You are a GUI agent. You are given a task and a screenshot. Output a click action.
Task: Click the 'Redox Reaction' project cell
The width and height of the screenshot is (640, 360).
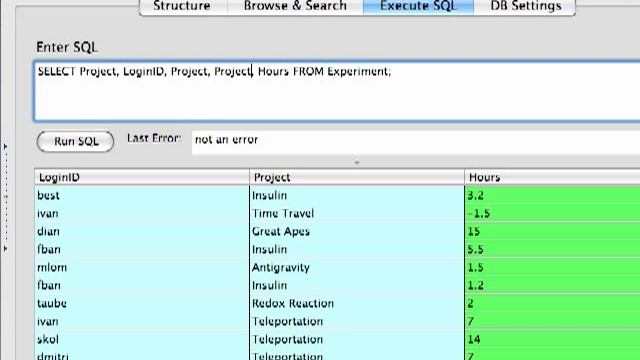click(x=357, y=303)
